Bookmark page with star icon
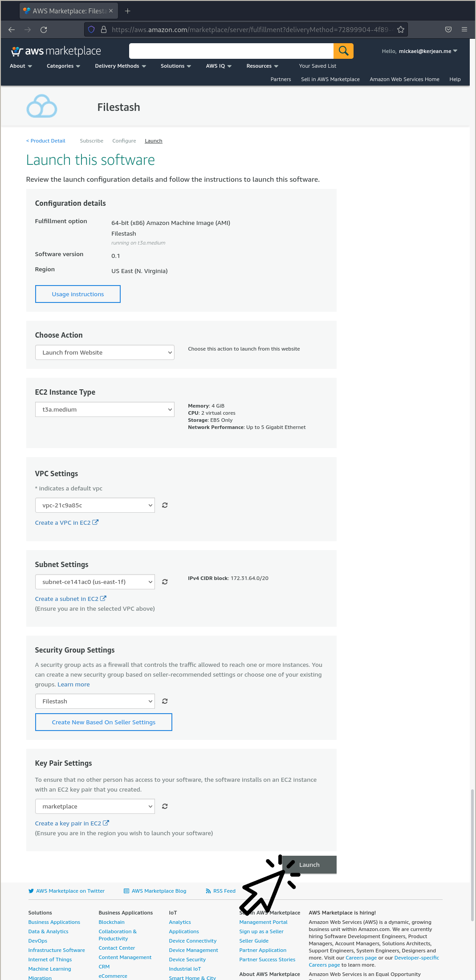 401,30
